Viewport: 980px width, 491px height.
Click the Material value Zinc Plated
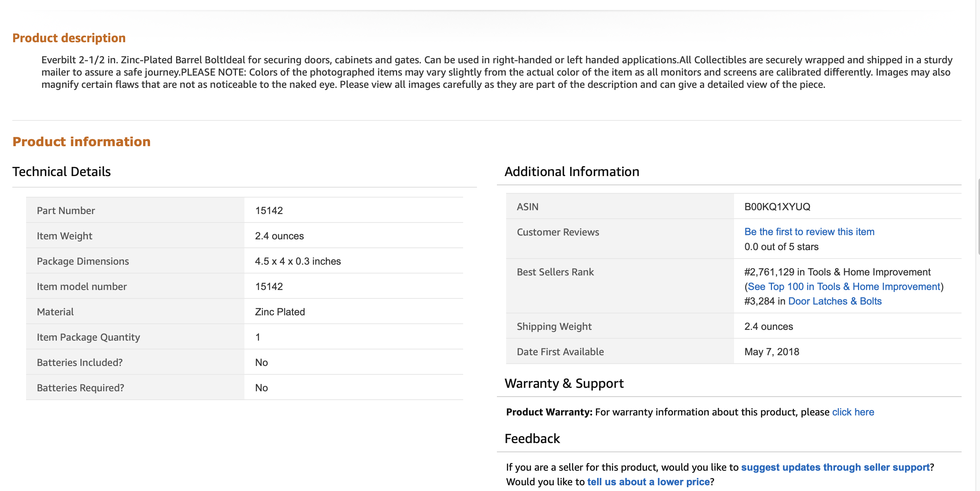280,312
